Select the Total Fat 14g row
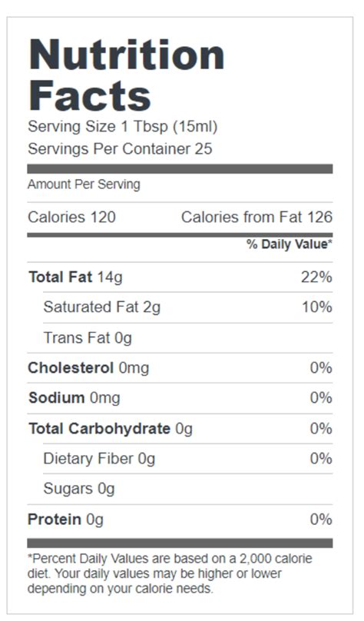Image resolution: width=364 pixels, height=621 pixels. [x=180, y=277]
